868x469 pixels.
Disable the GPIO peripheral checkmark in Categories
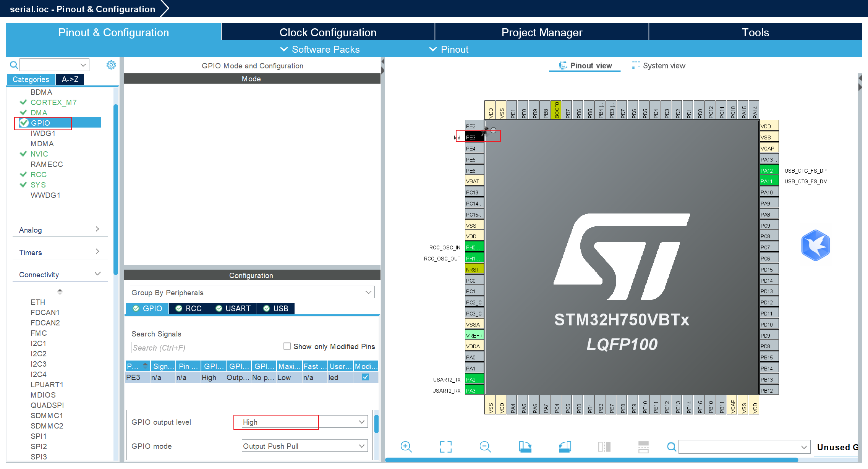click(x=23, y=123)
